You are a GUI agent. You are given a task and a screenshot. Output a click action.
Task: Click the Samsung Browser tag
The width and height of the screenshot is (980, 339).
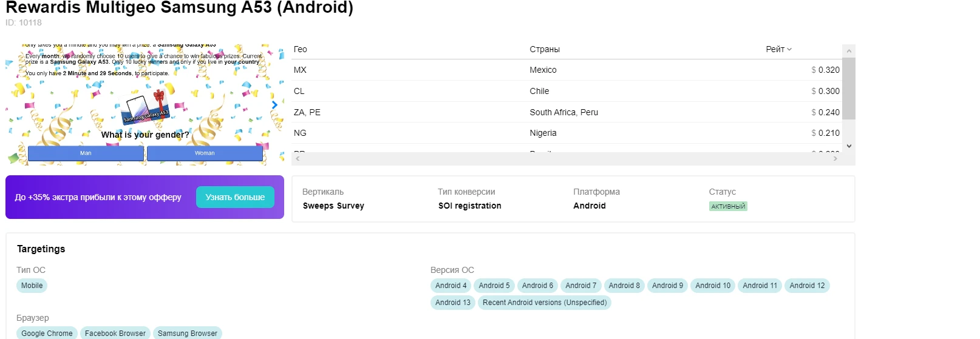[x=188, y=334]
